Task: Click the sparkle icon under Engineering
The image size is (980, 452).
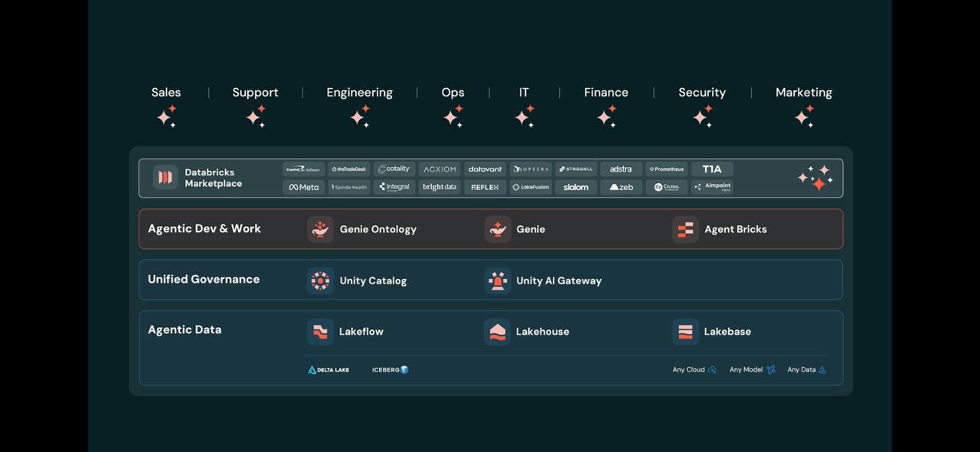Action: (360, 116)
